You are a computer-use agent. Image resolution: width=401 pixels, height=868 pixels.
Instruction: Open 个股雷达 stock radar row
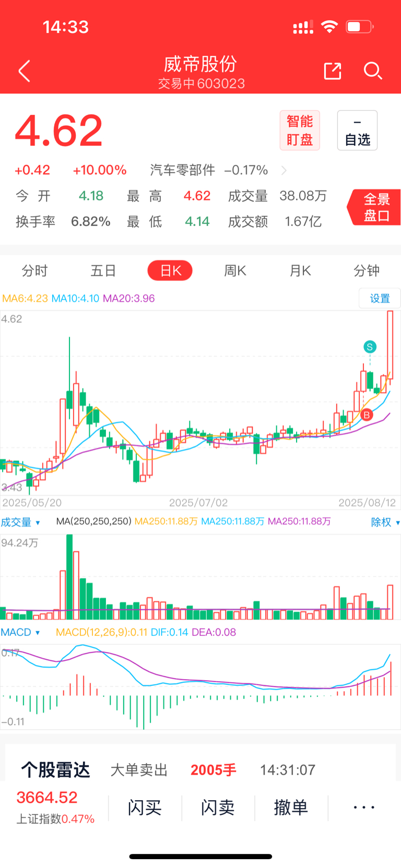[x=200, y=769]
